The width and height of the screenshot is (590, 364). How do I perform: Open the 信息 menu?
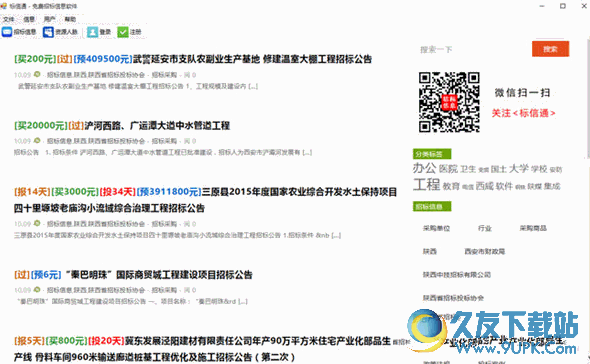coord(29,19)
